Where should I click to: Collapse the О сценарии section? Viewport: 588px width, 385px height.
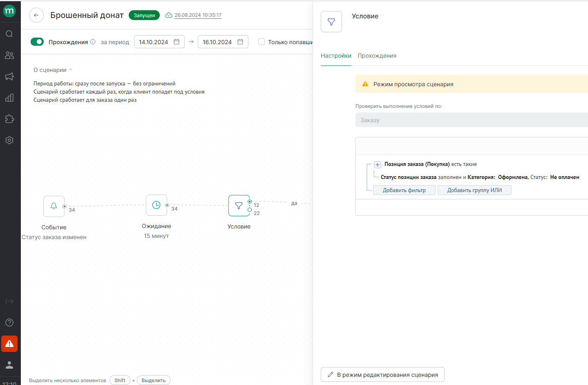click(53, 70)
